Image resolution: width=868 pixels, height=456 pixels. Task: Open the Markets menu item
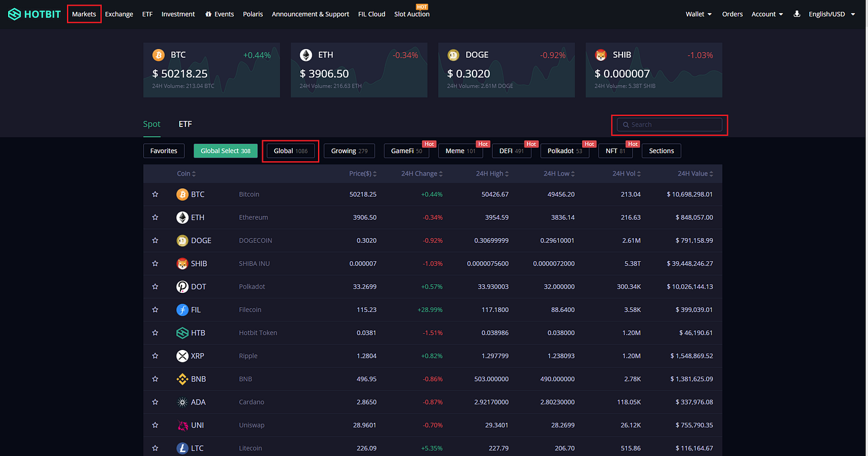point(84,14)
